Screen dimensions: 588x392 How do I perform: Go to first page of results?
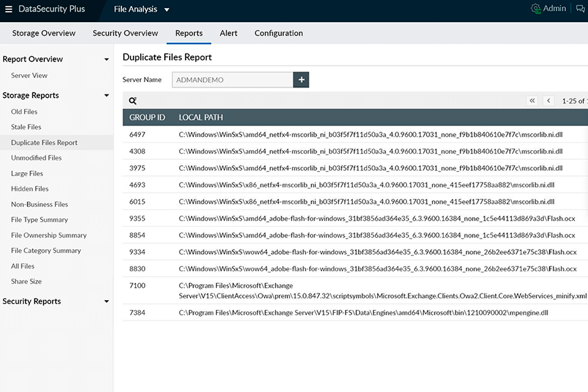(532, 101)
